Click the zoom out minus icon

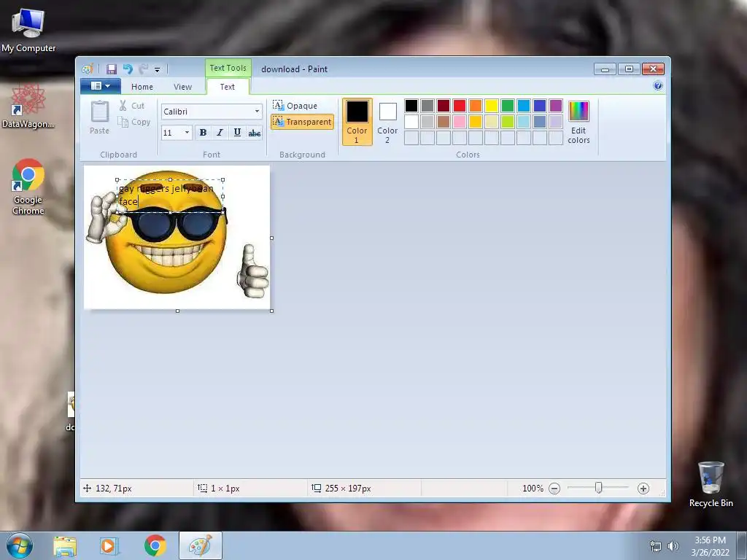click(x=554, y=489)
